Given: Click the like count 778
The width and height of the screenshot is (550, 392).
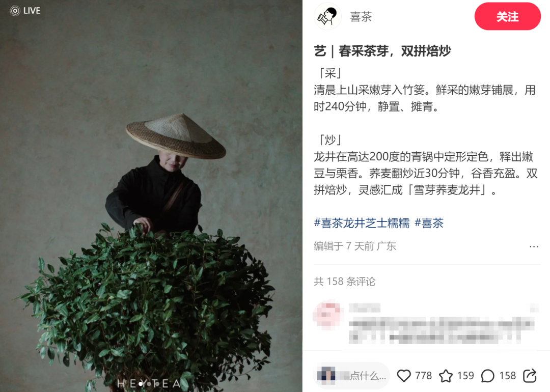Looking at the screenshot, I should (x=423, y=376).
